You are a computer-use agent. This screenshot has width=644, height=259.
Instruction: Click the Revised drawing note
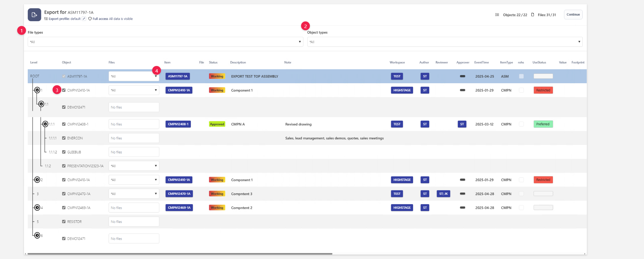[x=298, y=124]
